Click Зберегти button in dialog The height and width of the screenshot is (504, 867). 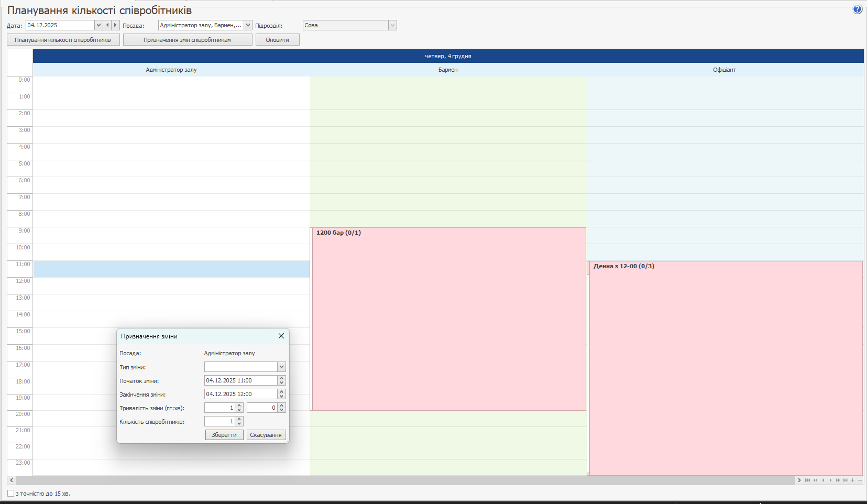(x=224, y=435)
